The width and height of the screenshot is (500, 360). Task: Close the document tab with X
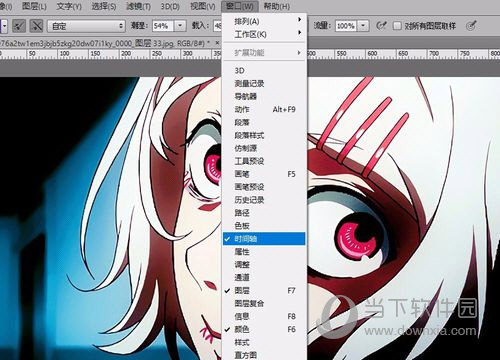pos(217,43)
